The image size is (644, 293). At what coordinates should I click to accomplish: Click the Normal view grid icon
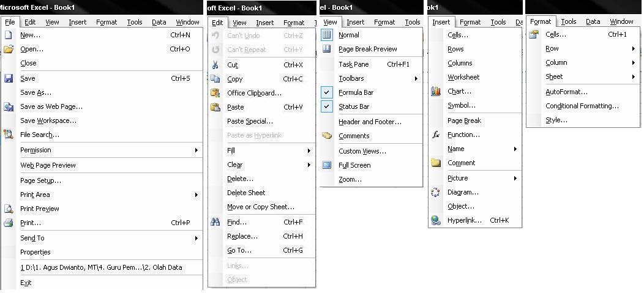[327, 35]
